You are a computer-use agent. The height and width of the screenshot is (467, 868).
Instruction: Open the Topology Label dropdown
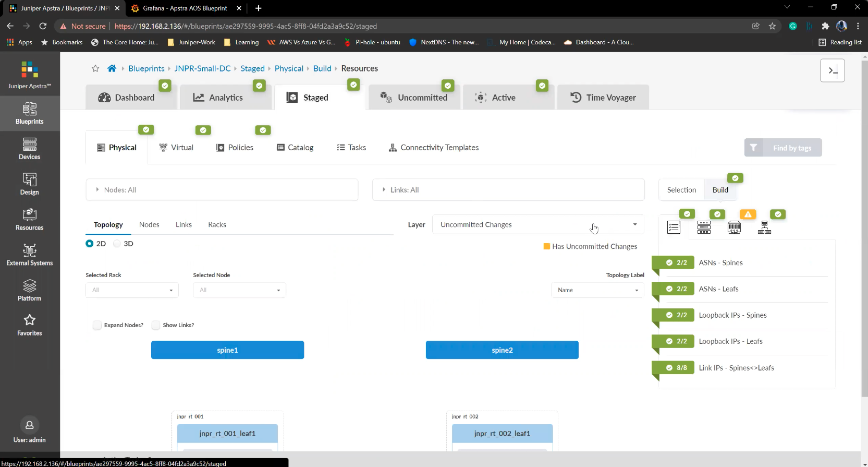[x=597, y=290]
